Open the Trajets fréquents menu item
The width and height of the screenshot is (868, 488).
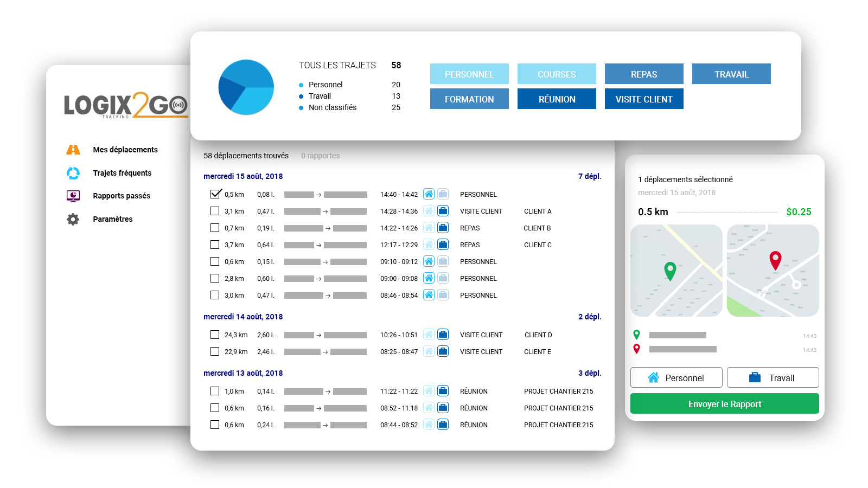[x=122, y=173]
